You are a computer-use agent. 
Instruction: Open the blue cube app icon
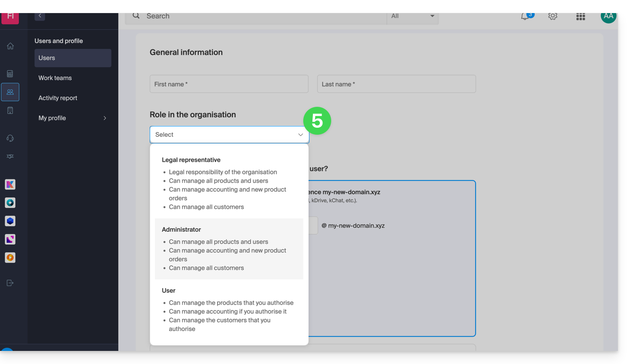click(10, 221)
